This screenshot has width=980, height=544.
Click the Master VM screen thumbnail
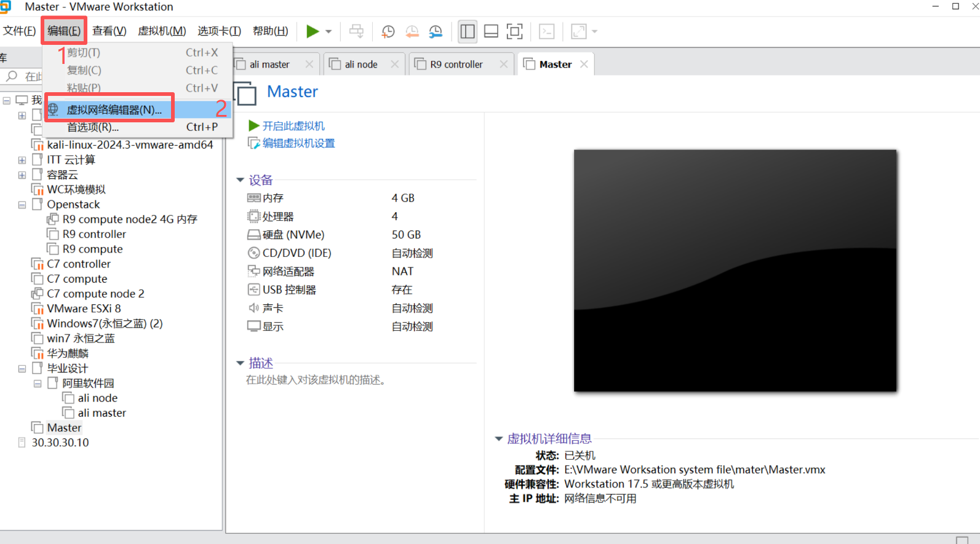pos(735,270)
